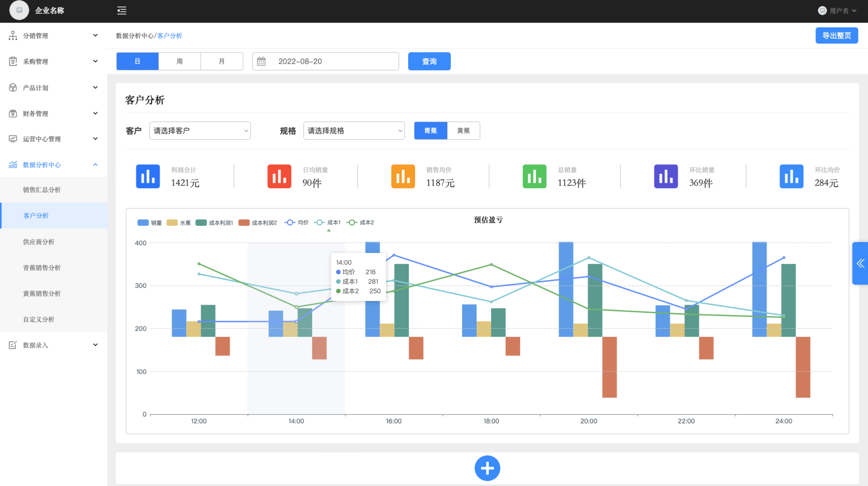Viewport: 868px width, 486px height.
Task: Toggle 销量 series in chart legend
Action: coord(150,223)
